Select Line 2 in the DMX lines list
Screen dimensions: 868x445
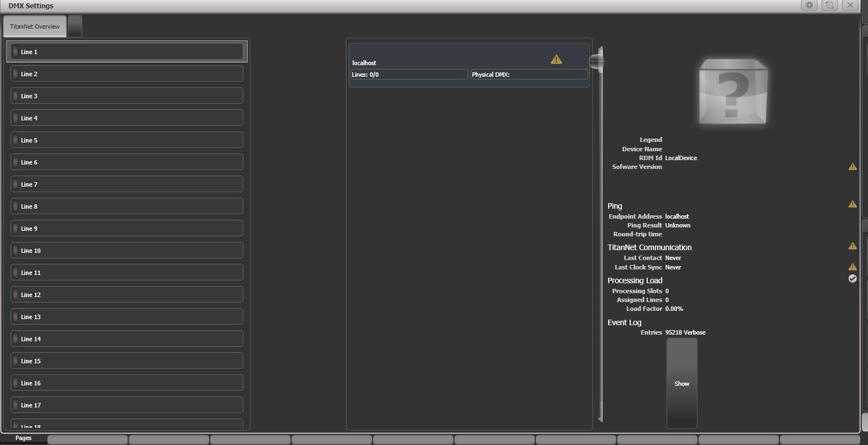[x=127, y=73]
